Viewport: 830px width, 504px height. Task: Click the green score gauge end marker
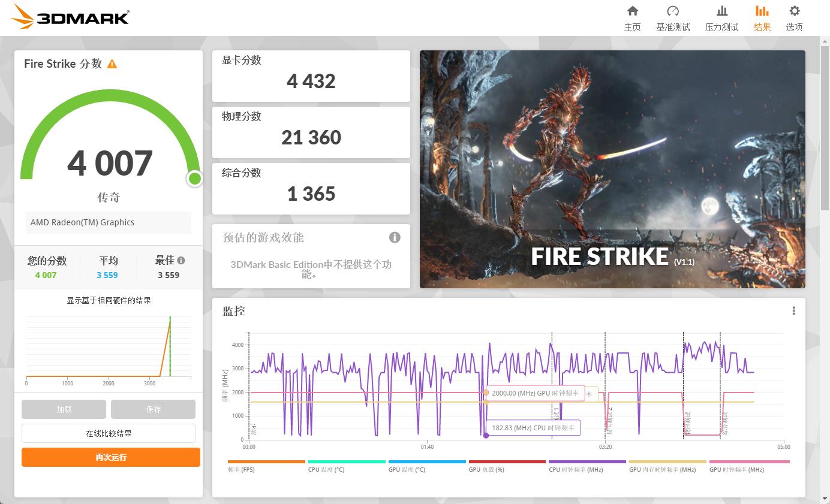coord(194,178)
